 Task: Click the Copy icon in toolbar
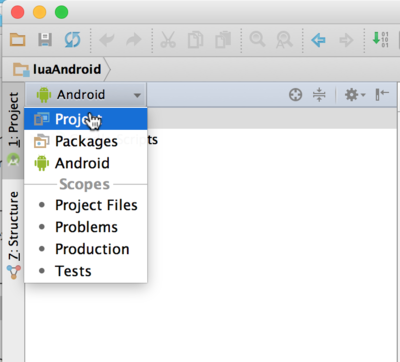tap(195, 40)
